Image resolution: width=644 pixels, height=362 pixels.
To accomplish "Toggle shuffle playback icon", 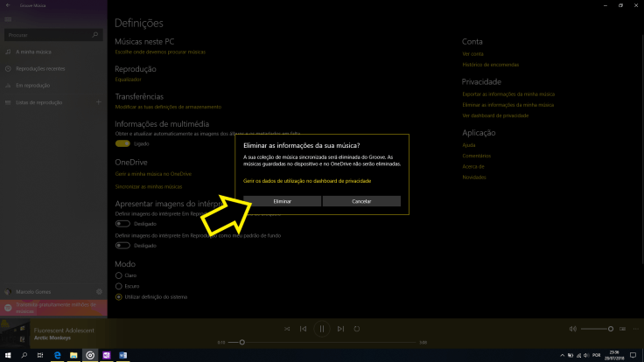I will [286, 329].
